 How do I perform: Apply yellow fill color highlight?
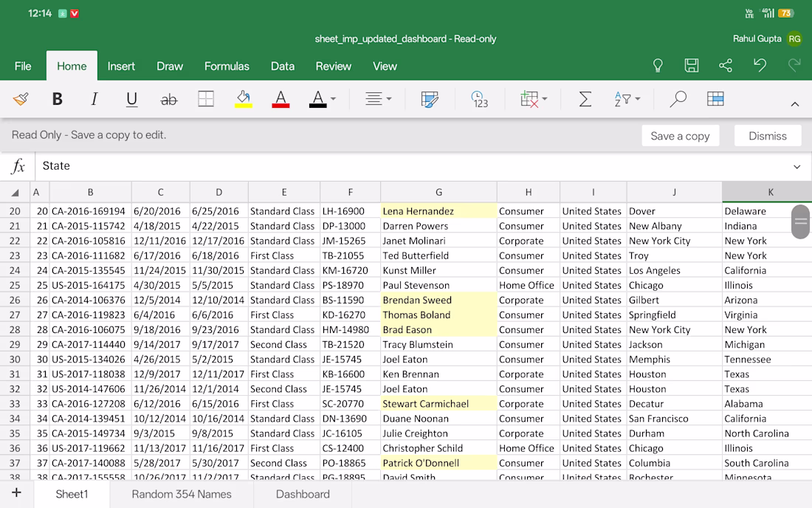244,99
